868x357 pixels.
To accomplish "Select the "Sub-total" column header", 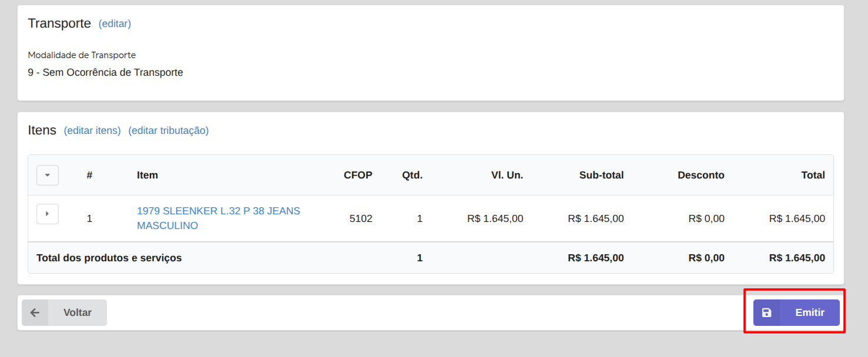I will tap(601, 175).
